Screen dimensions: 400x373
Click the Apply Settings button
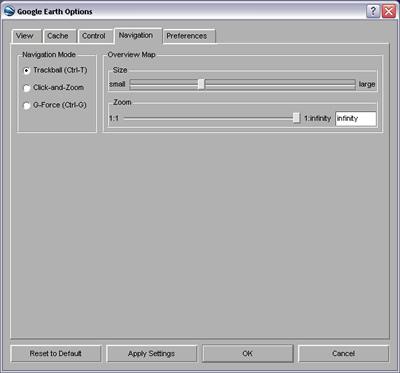(151, 353)
